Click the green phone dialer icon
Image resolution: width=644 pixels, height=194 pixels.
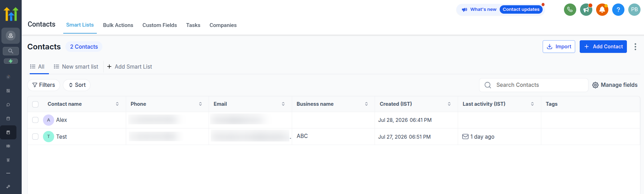570,9
